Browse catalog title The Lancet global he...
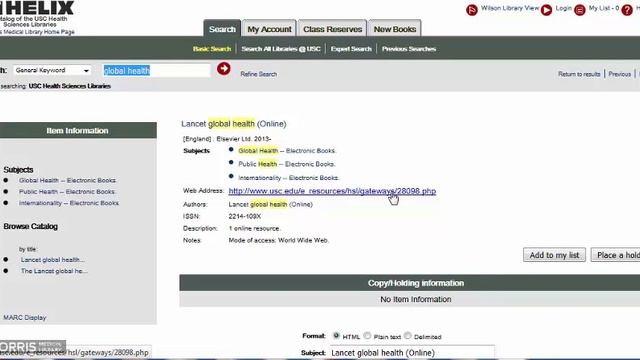 (x=54, y=271)
